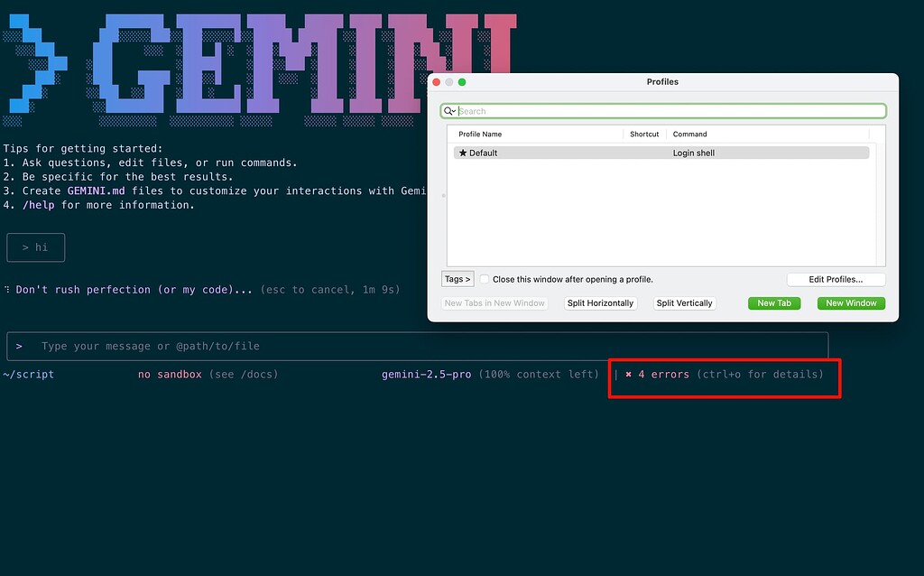Click the no sandbox status text
The width and height of the screenshot is (924, 576).
(170, 375)
